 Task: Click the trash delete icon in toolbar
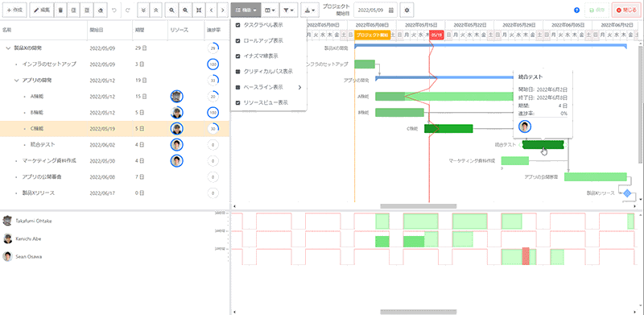coord(60,10)
